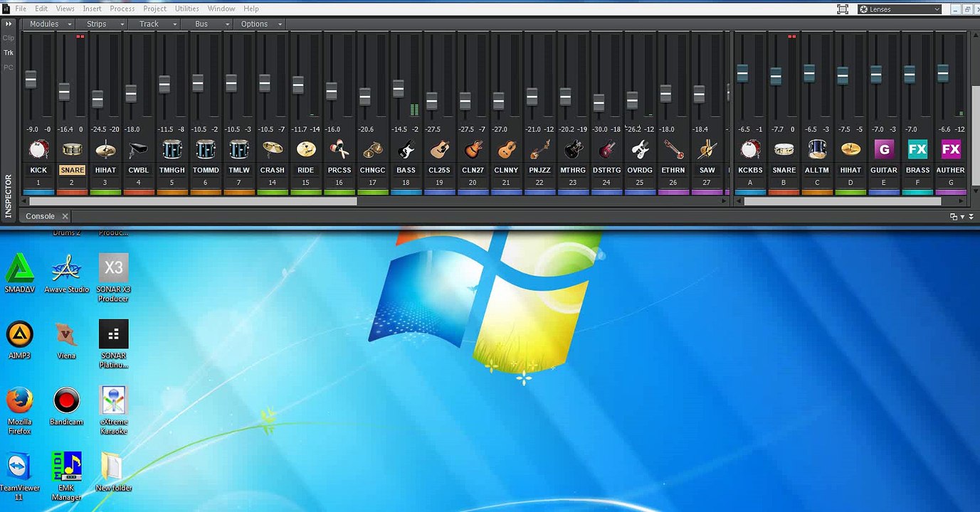The image size is (980, 512).
Task: Select the BASS guitar track icon
Action: click(406, 149)
